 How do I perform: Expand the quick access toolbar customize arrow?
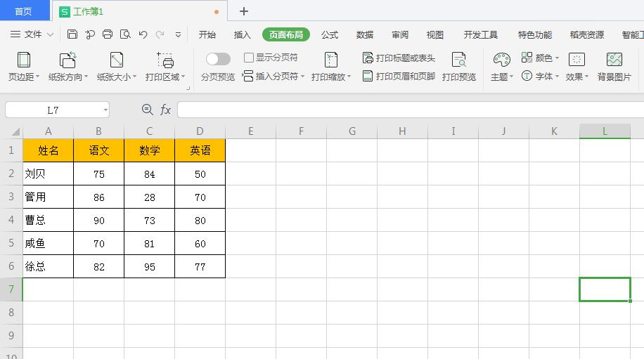(179, 34)
